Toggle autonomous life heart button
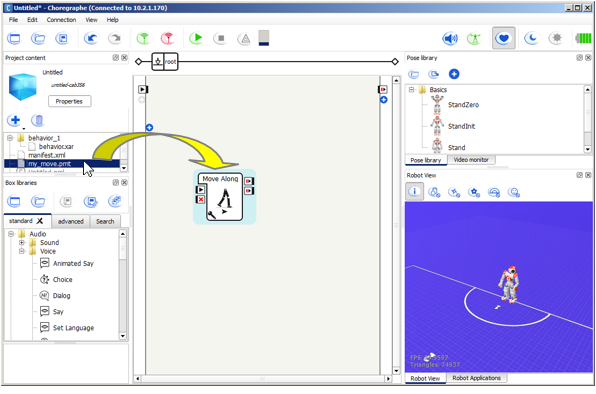 503,38
